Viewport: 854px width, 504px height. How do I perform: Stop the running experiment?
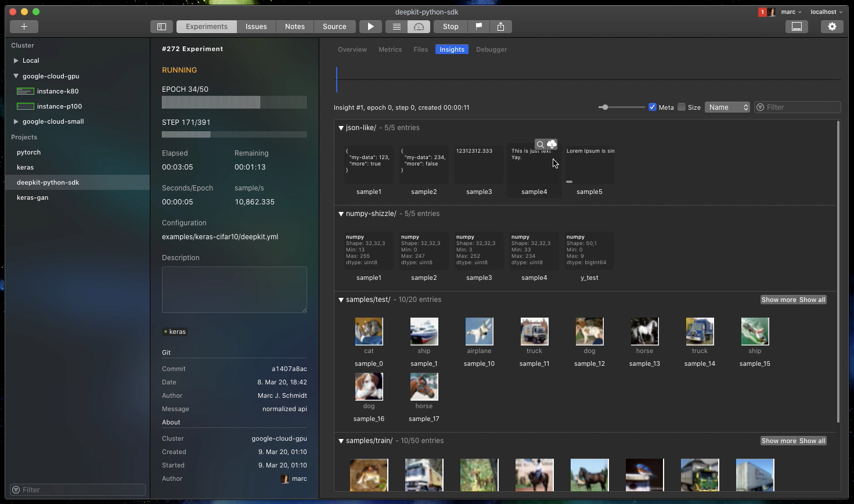(x=450, y=26)
